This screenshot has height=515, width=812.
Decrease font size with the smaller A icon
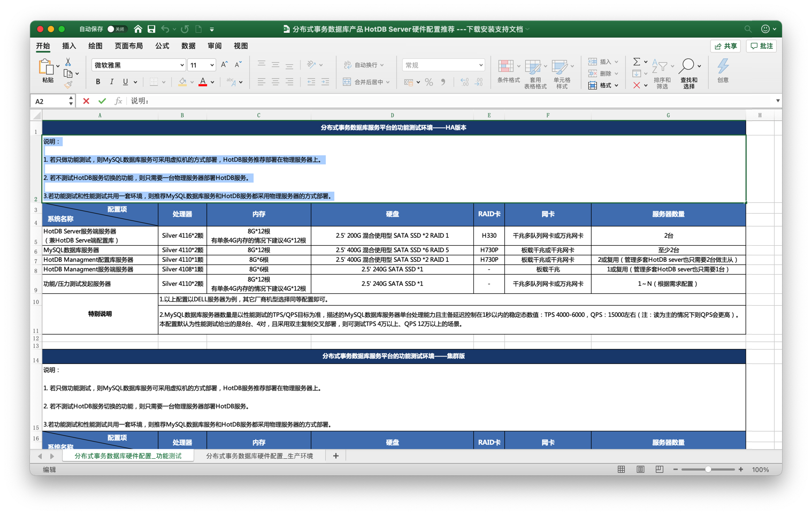pos(239,65)
